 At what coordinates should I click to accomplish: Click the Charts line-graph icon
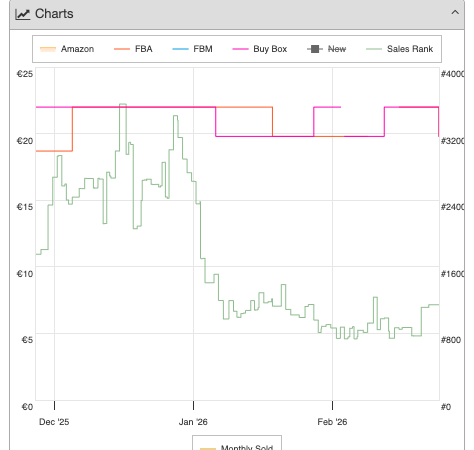pos(23,14)
